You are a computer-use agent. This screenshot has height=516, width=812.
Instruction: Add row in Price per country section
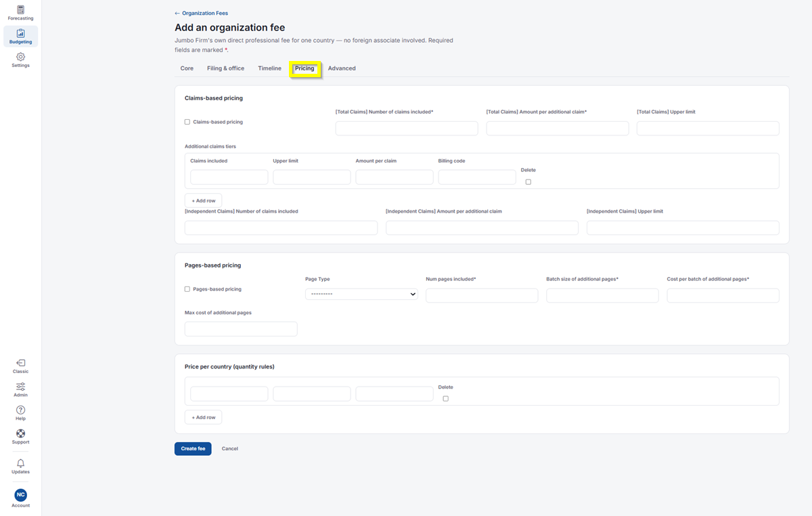(203, 417)
